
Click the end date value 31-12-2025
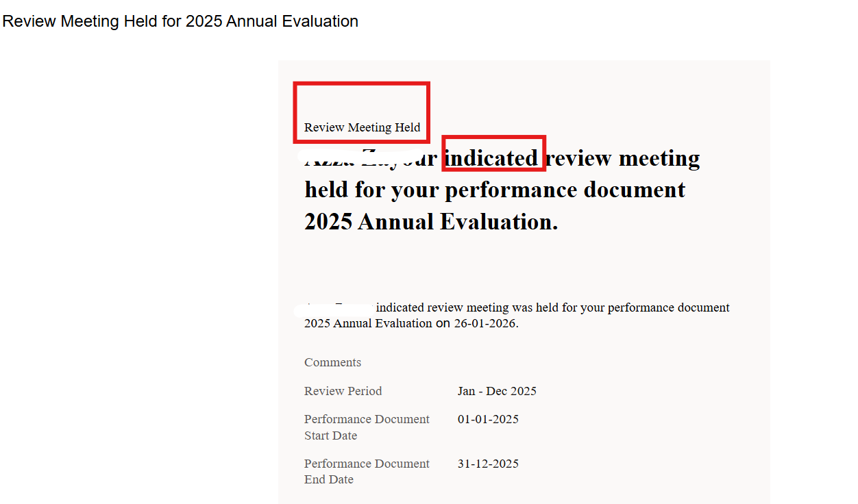pos(488,464)
